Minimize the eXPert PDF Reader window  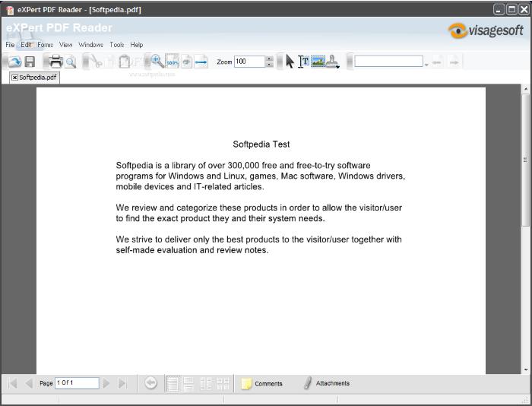pyautogui.click(x=499, y=10)
